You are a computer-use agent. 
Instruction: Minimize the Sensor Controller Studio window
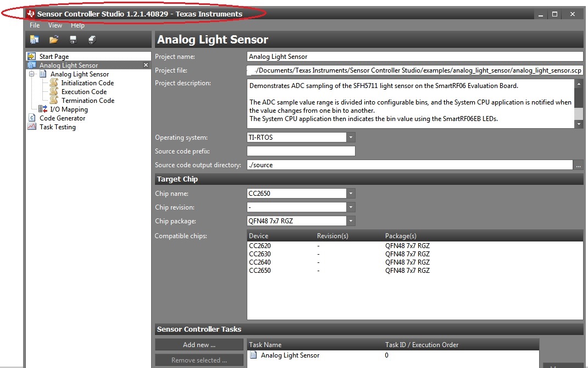(x=541, y=14)
